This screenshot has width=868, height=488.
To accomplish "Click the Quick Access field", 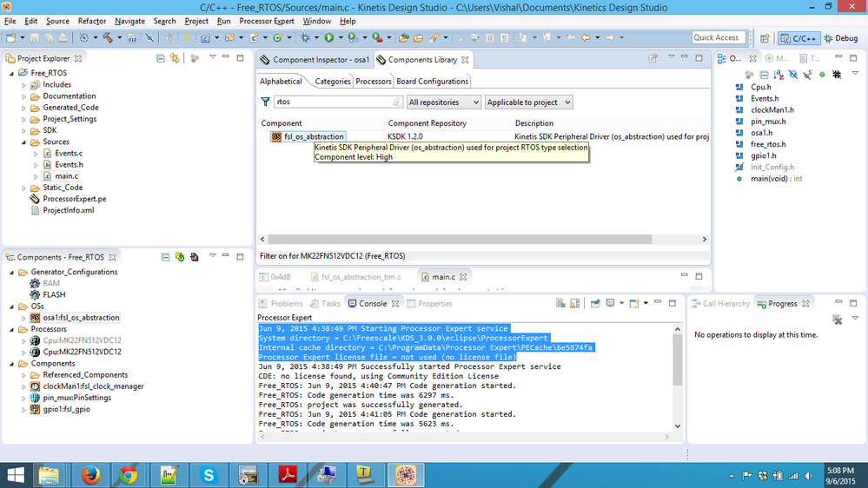I will (719, 37).
